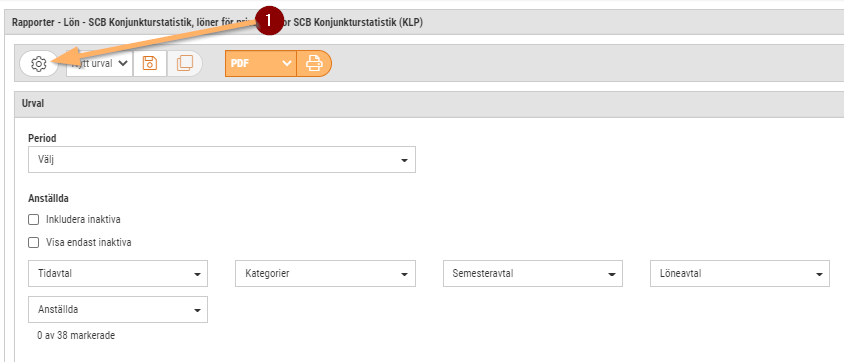Screen dimensions: 844x362
Task: Expand the Anställda employee dropdown
Action: pos(118,310)
